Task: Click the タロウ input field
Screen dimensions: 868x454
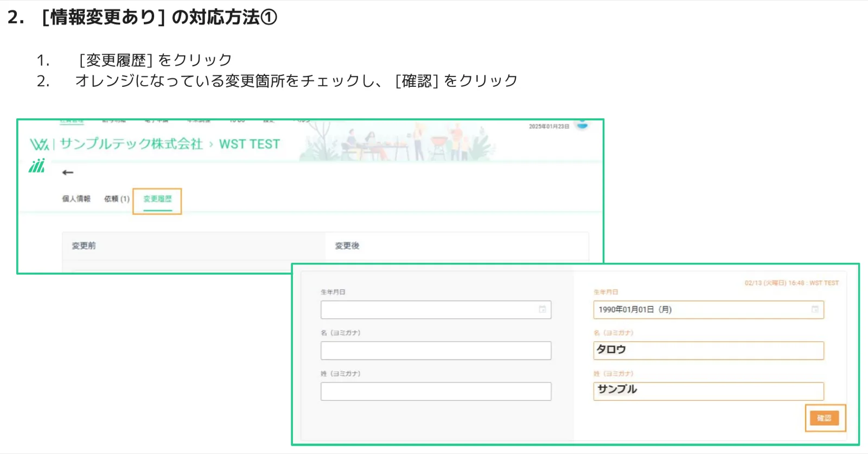Action: click(x=709, y=350)
